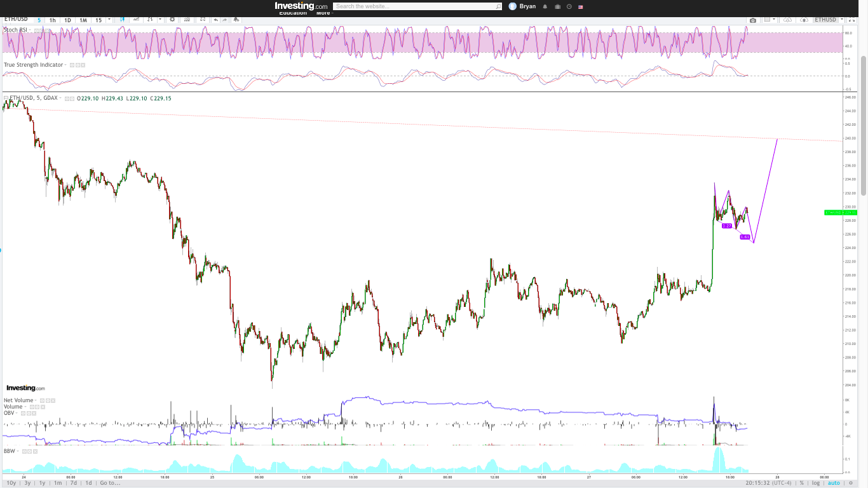This screenshot has height=488, width=868.
Task: Click the bar-chart icon right of the gear
Action: [187, 20]
